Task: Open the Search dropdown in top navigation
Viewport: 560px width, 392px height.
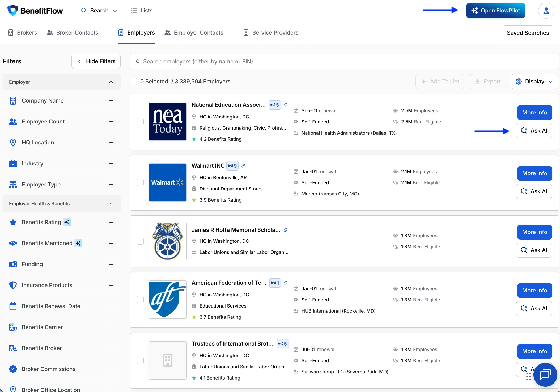Action: [x=99, y=11]
